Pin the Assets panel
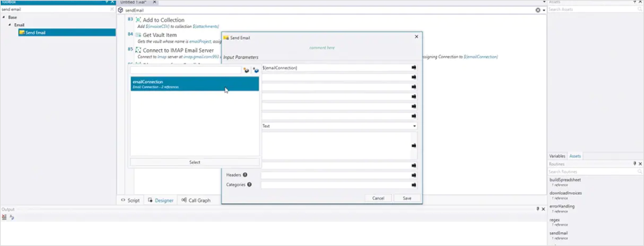644x246 pixels. click(635, 2)
